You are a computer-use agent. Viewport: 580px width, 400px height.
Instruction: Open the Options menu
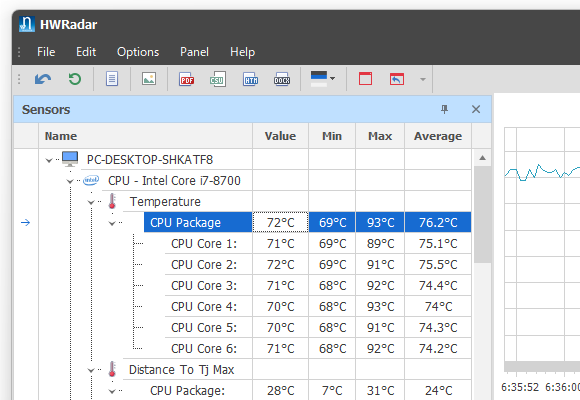138,52
